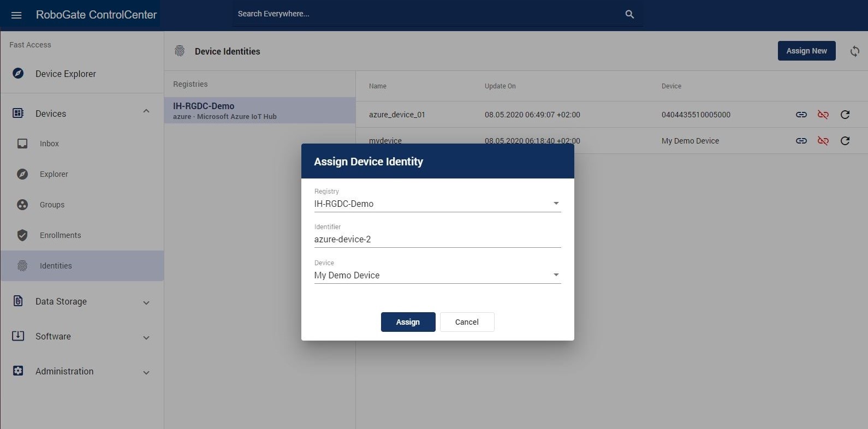Screen dimensions: 868x429
Task: Click the refresh icon beside Assign New
Action: (855, 51)
